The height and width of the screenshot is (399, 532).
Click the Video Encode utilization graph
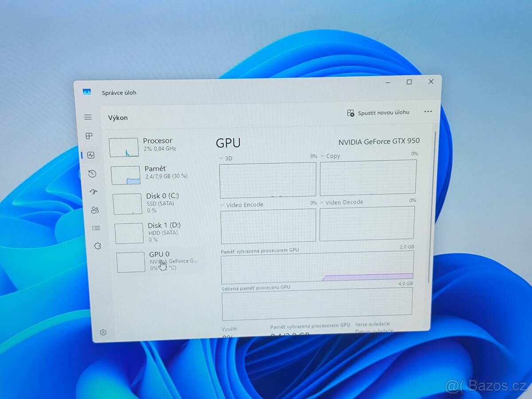[268, 227]
